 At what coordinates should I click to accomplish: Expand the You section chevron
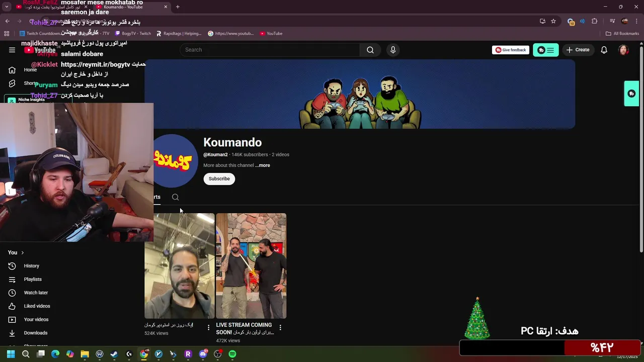click(x=22, y=252)
